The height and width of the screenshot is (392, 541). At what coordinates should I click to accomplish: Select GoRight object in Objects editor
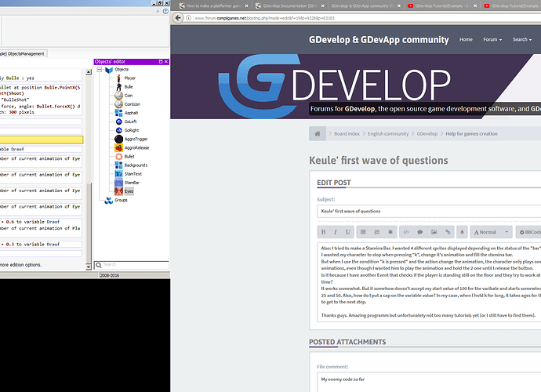click(x=132, y=130)
